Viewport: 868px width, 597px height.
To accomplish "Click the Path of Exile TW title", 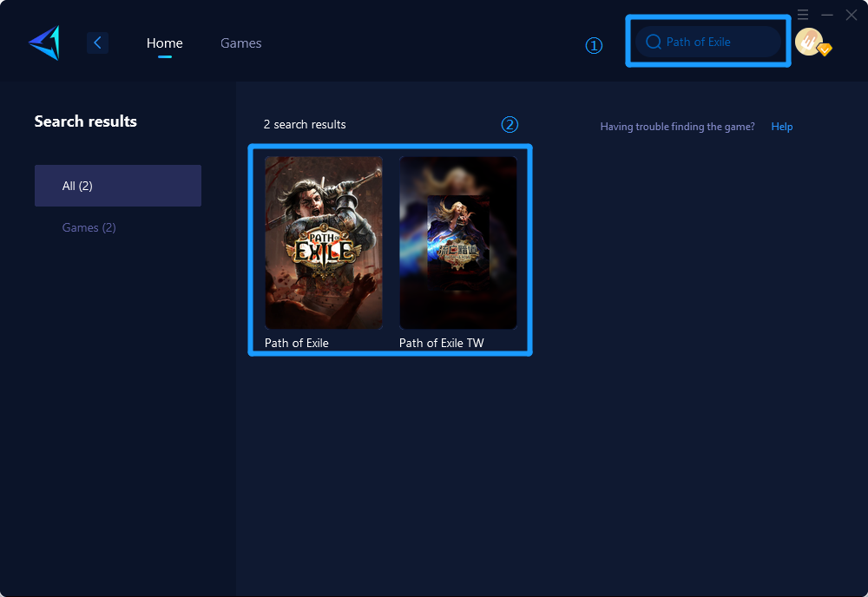I will 441,343.
